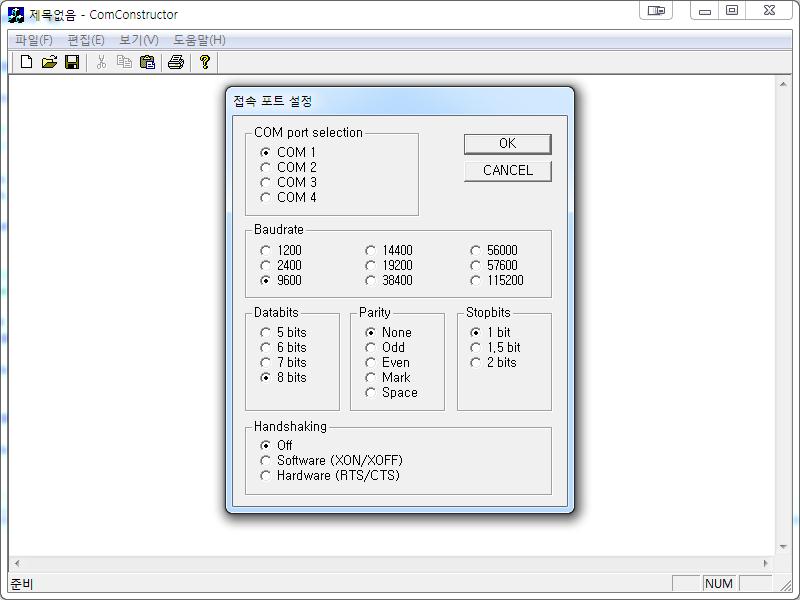Screen dimensions: 800x600
Task: Open the 파일(F) menu
Action: (x=34, y=40)
